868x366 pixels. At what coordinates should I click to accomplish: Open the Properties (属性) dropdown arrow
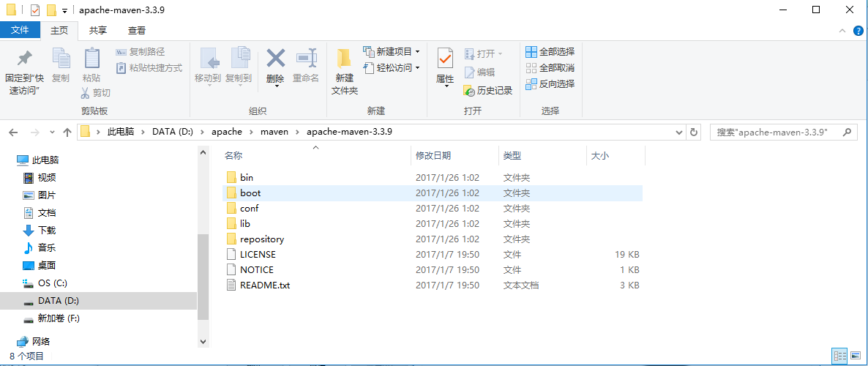446,86
